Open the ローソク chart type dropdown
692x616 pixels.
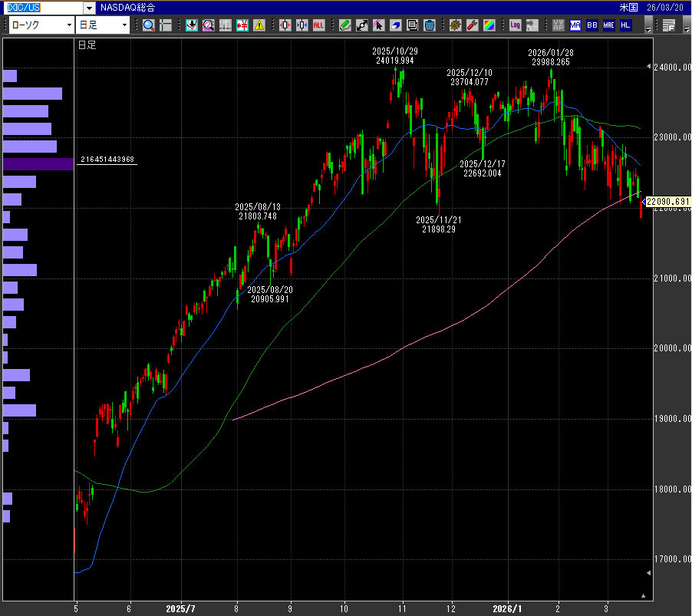pos(41,25)
